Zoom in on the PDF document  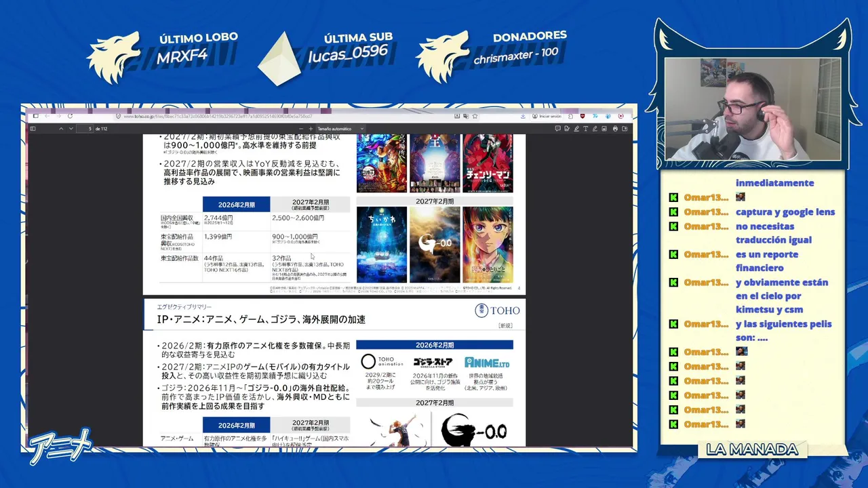tap(311, 129)
